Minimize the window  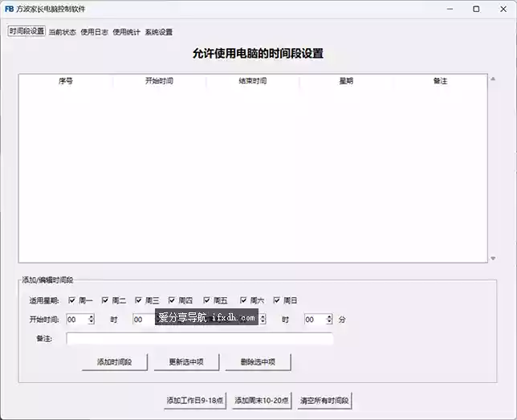450,9
